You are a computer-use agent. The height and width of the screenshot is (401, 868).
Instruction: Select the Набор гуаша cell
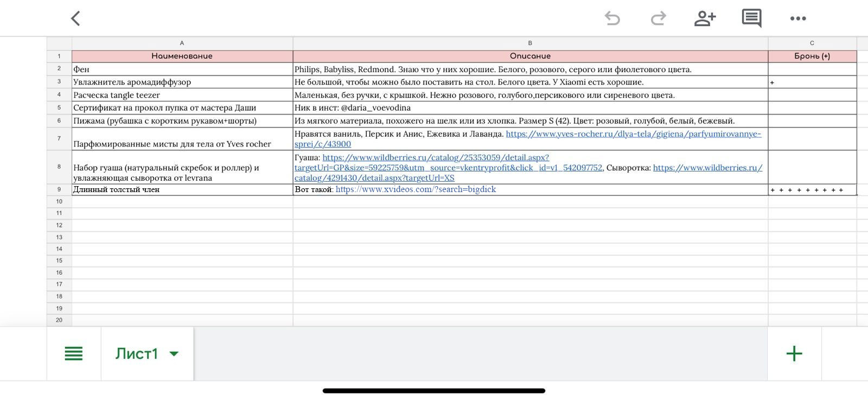[x=182, y=167]
